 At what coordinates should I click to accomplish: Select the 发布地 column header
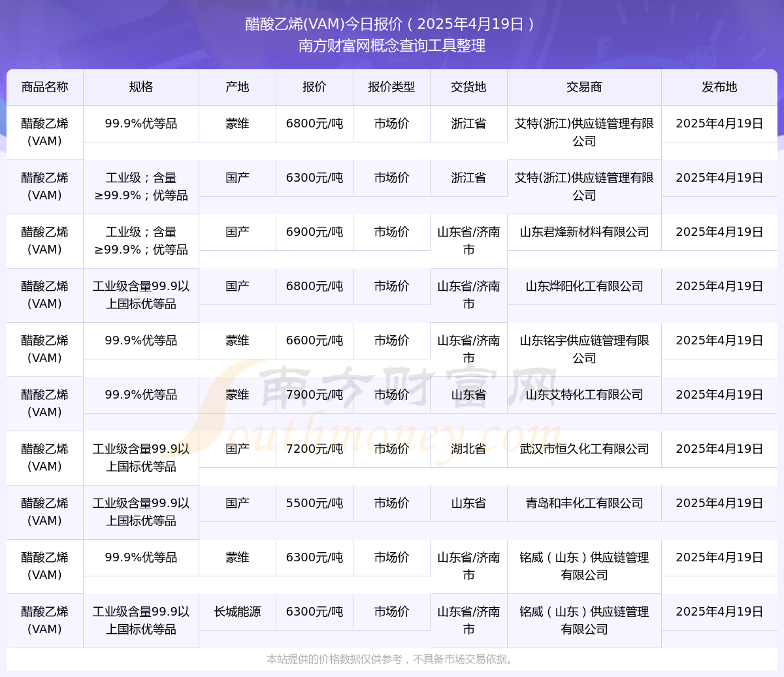(719, 87)
